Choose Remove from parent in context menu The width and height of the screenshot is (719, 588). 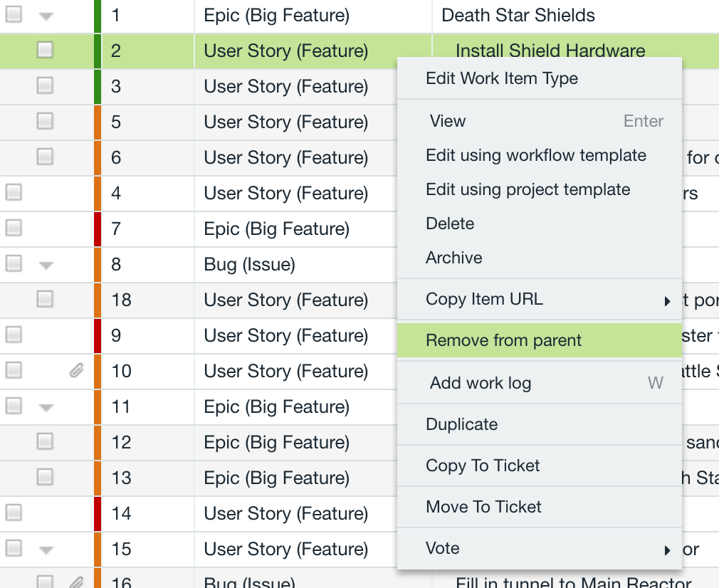click(503, 340)
